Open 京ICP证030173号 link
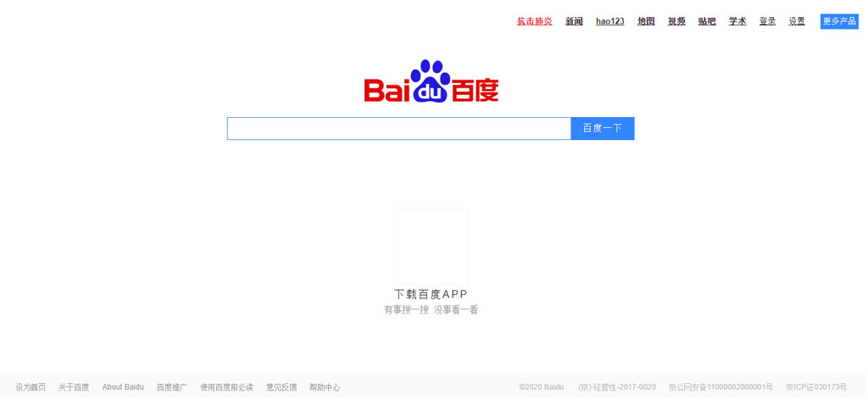 point(816,387)
